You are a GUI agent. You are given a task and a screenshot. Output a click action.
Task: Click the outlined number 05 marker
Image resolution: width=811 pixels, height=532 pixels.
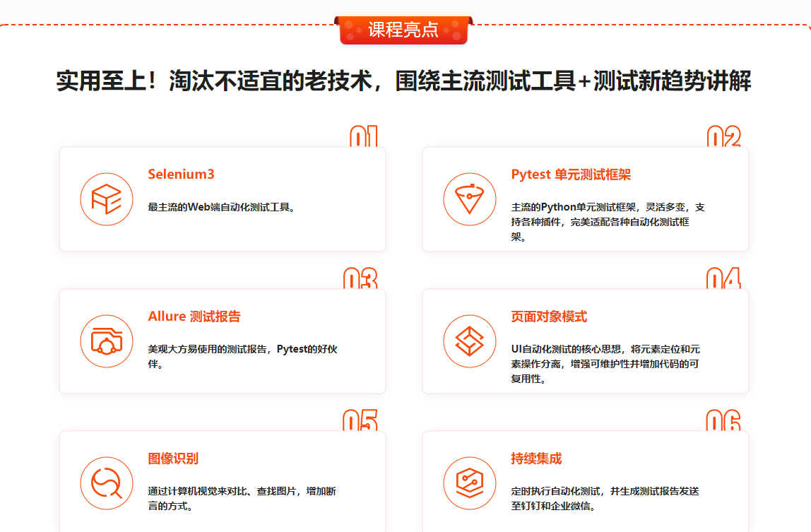tap(360, 421)
